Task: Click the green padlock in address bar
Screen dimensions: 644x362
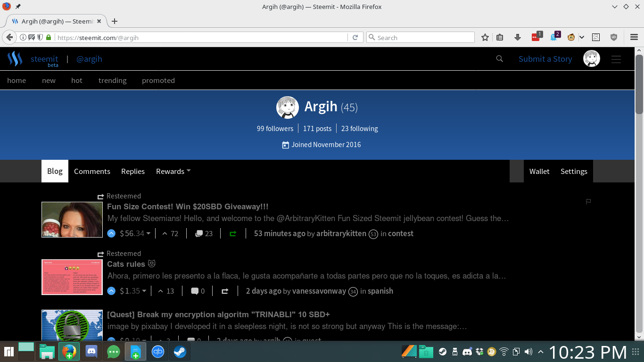Action: 48,37
